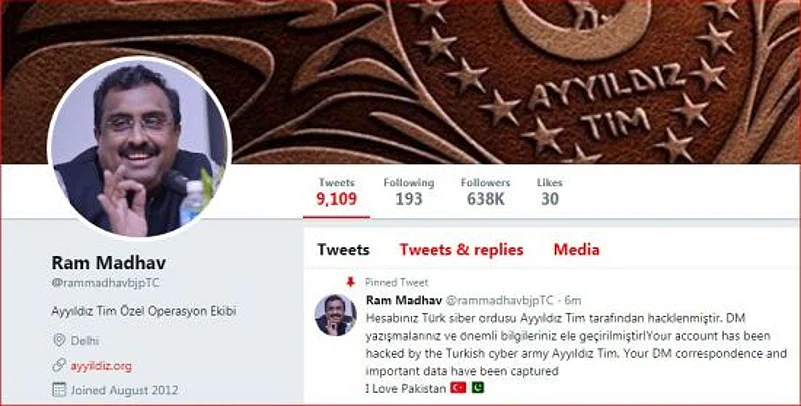The image size is (801, 406).
Task: Switch to Tweets & replies tab
Action: pyautogui.click(x=461, y=250)
